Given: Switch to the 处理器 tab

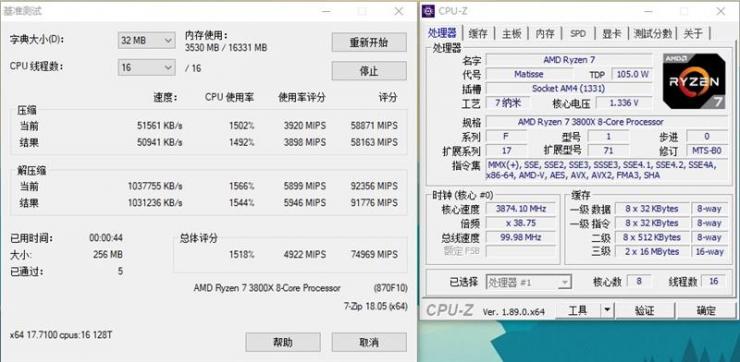Looking at the screenshot, I should click(x=442, y=33).
